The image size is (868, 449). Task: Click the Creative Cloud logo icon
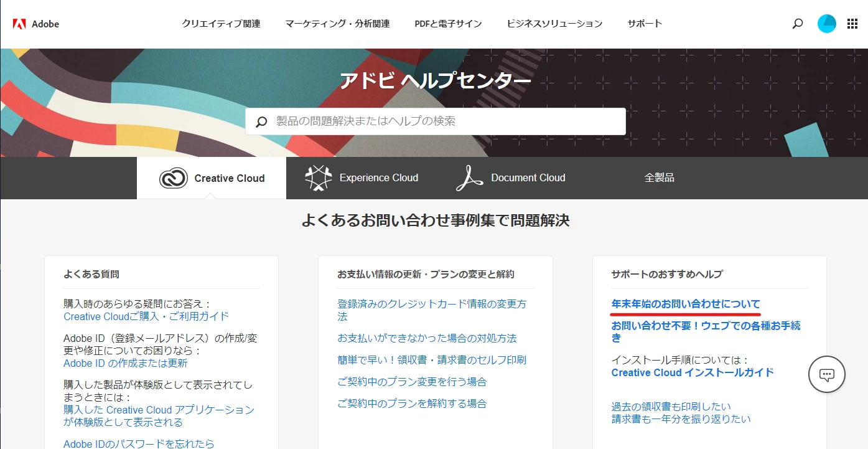[x=174, y=178]
